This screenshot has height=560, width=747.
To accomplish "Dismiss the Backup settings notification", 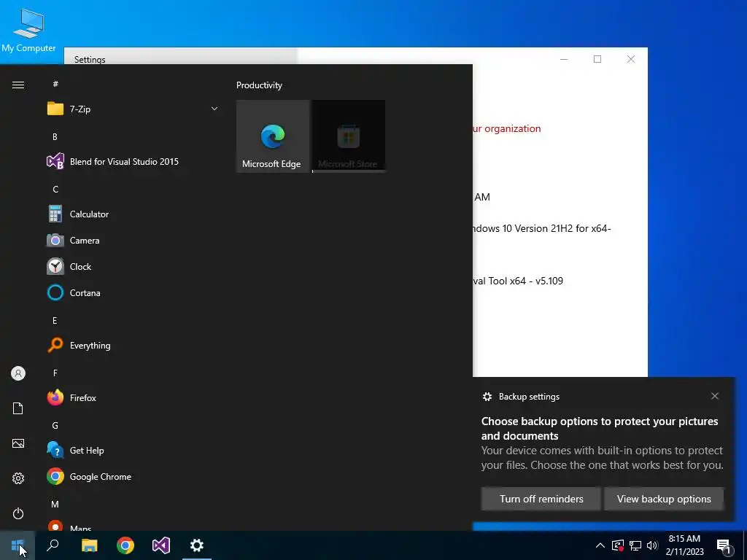I will [x=715, y=396].
